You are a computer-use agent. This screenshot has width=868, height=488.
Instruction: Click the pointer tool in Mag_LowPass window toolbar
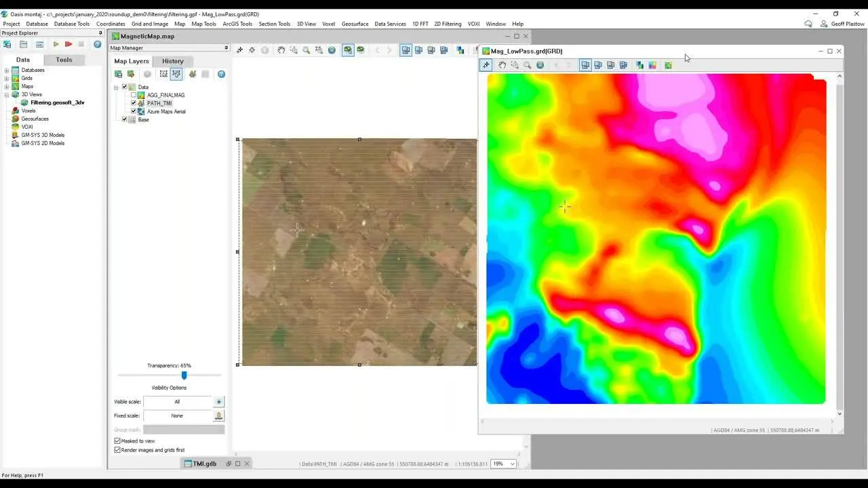point(486,65)
